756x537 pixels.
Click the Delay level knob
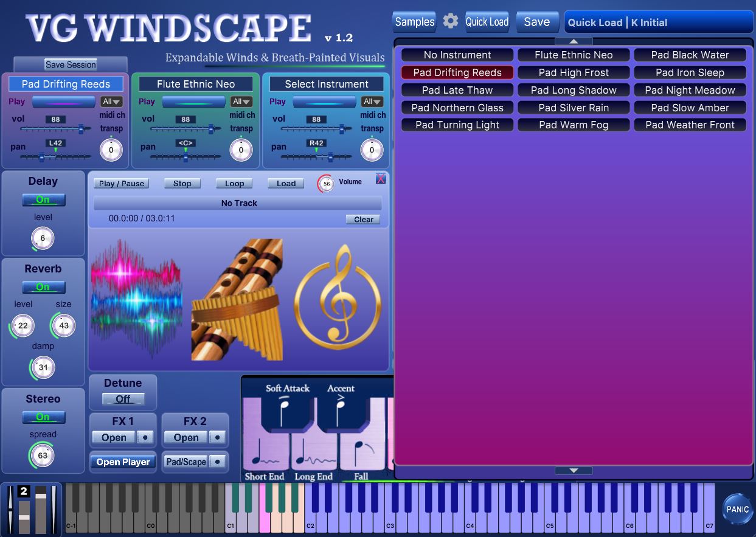43,238
